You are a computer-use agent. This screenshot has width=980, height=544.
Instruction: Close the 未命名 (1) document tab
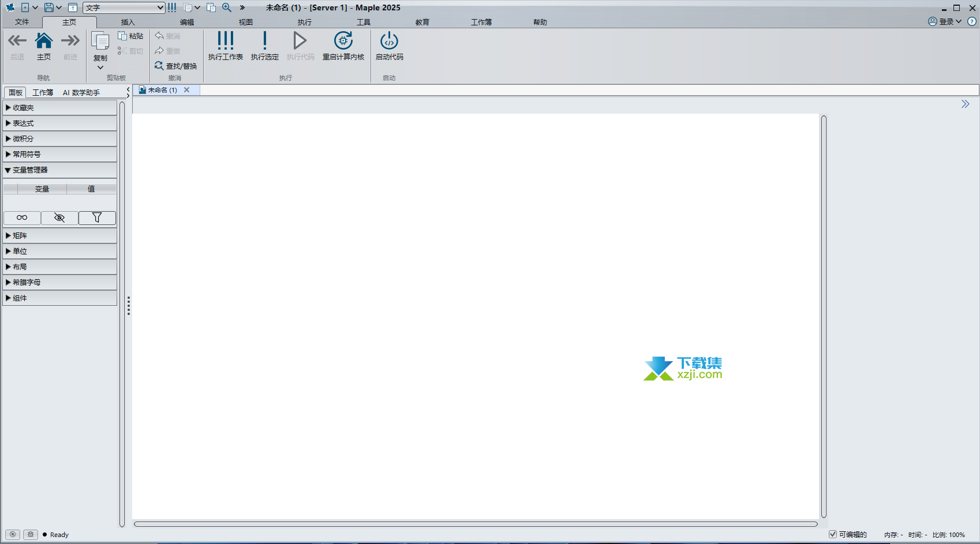click(186, 90)
